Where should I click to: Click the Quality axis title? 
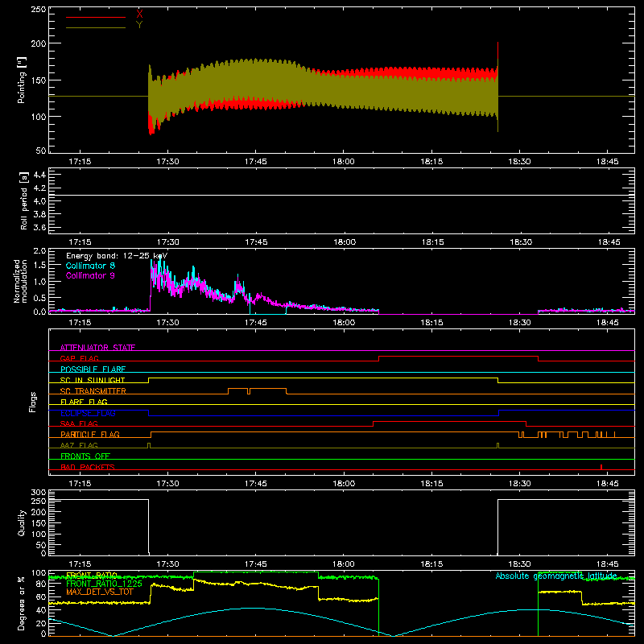pyautogui.click(x=22, y=522)
